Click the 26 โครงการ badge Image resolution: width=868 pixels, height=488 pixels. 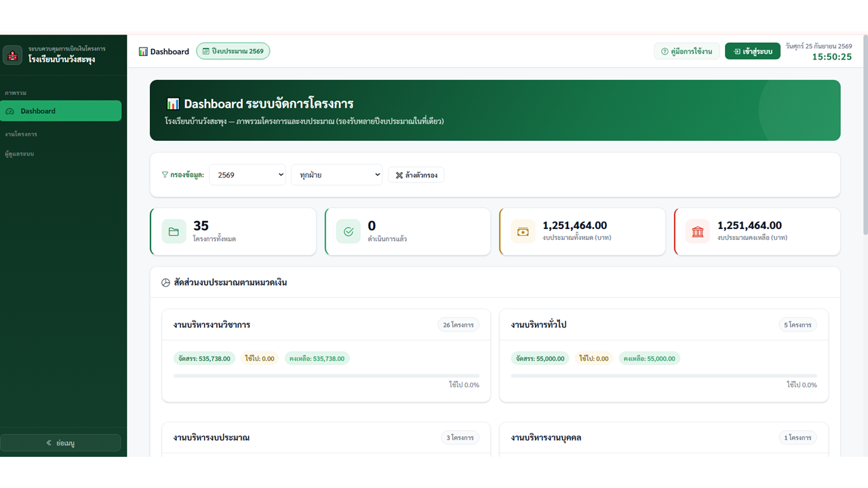click(458, 325)
